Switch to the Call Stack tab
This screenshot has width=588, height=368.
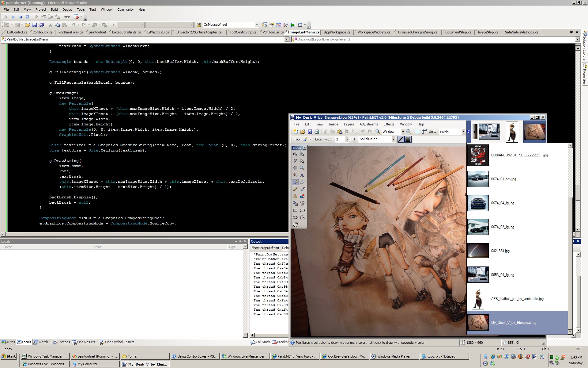[x=261, y=342]
